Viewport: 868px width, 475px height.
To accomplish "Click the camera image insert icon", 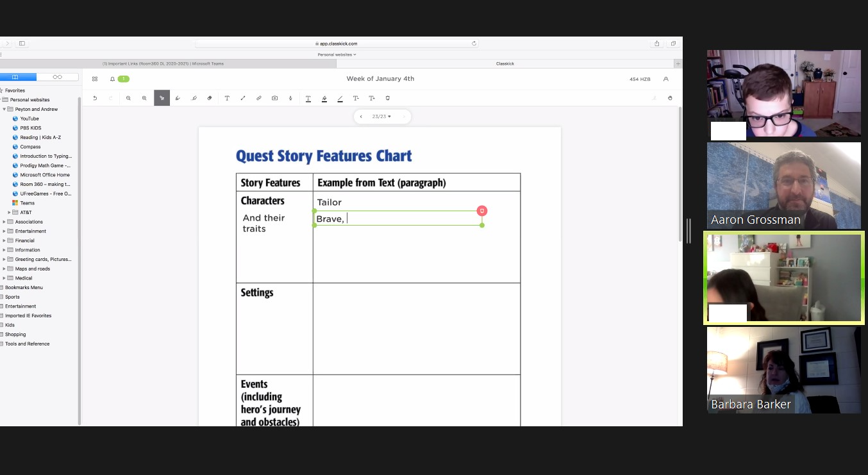I will [274, 98].
